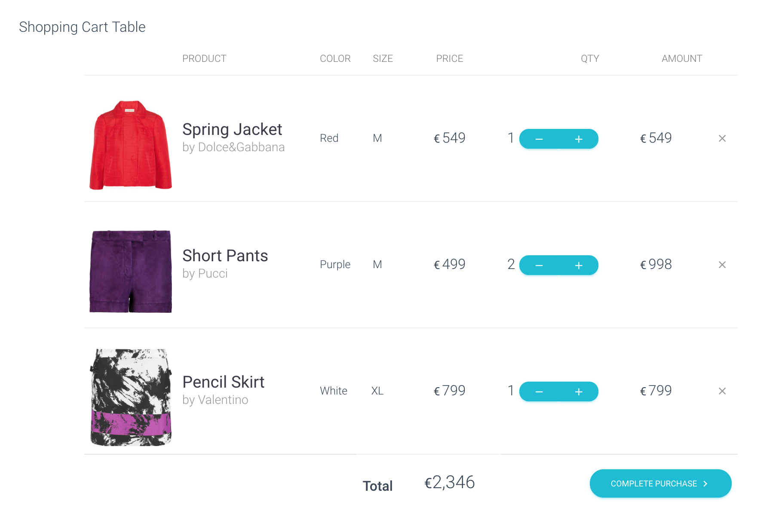Increase Spring Jacket quantity with plus

pos(579,139)
